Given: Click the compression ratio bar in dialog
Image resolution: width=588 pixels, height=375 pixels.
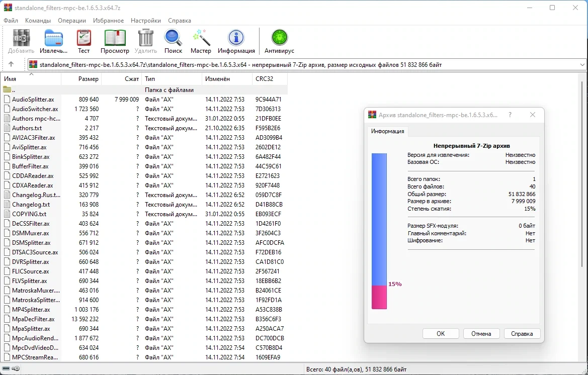Looking at the screenshot, I should click(379, 231).
